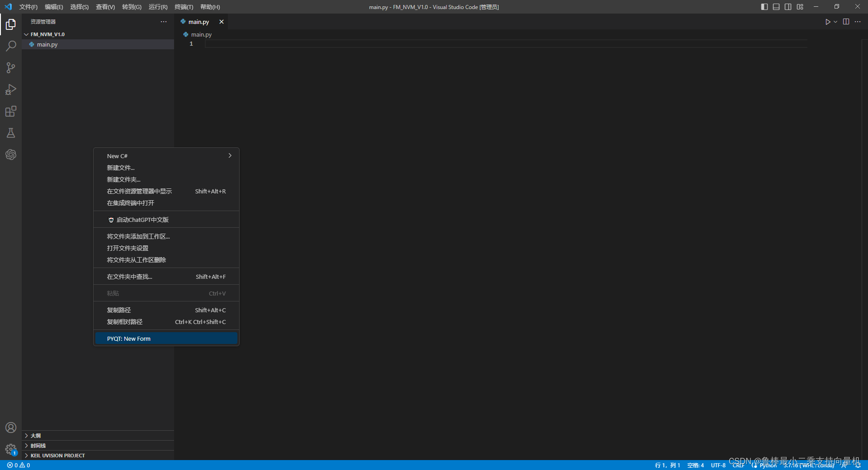Open the Extensions view icon
The height and width of the screenshot is (470, 868).
11,111
